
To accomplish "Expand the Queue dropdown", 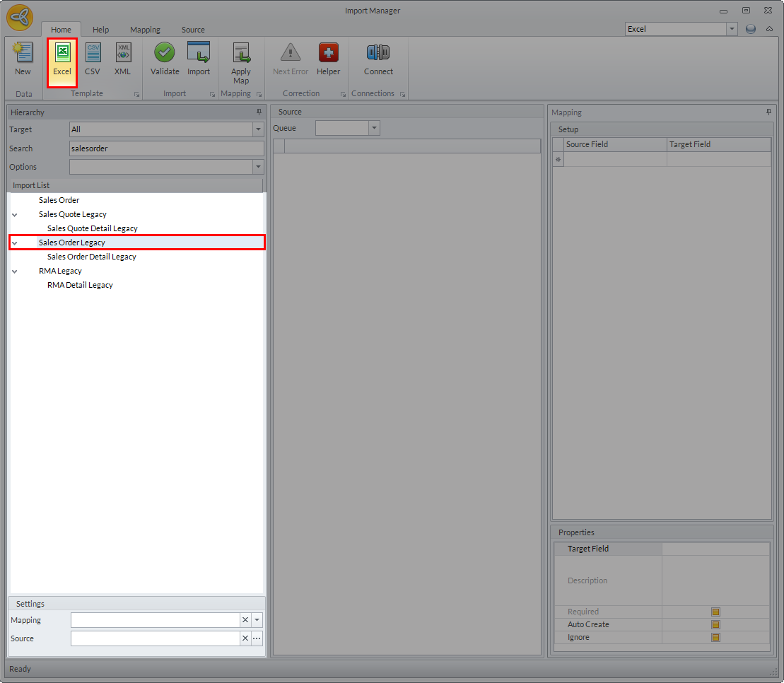I will tap(374, 128).
